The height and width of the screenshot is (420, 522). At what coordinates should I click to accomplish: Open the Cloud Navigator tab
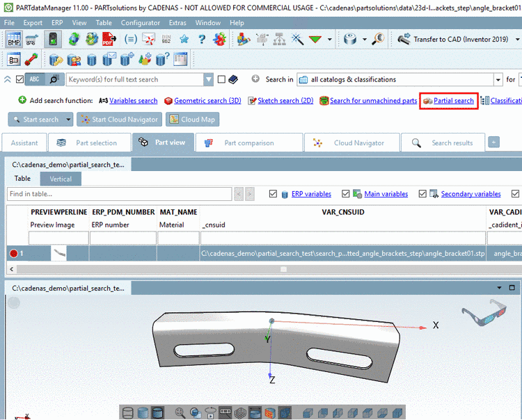coord(352,143)
